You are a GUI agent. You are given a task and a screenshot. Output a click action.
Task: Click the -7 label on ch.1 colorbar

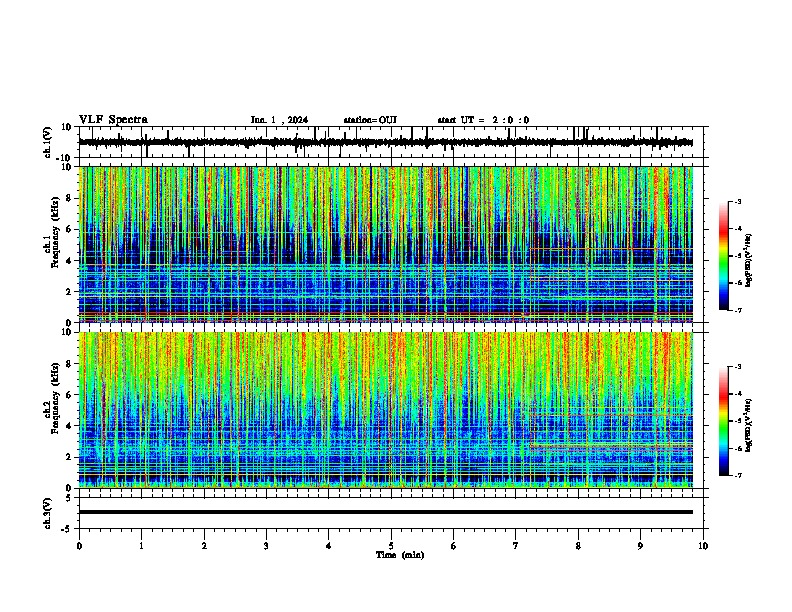coord(738,310)
